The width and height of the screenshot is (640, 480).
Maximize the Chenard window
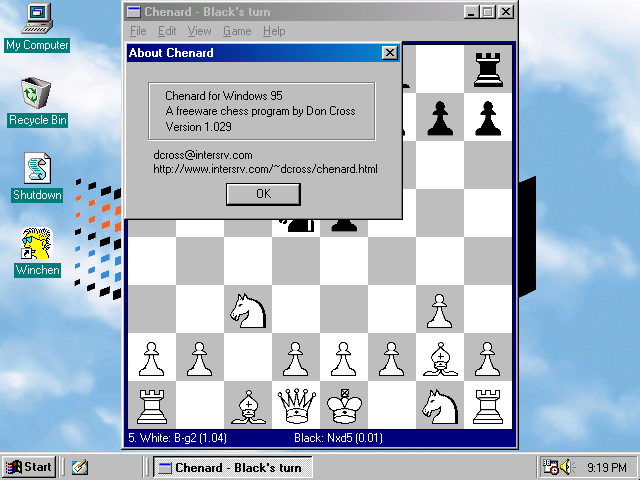point(488,12)
